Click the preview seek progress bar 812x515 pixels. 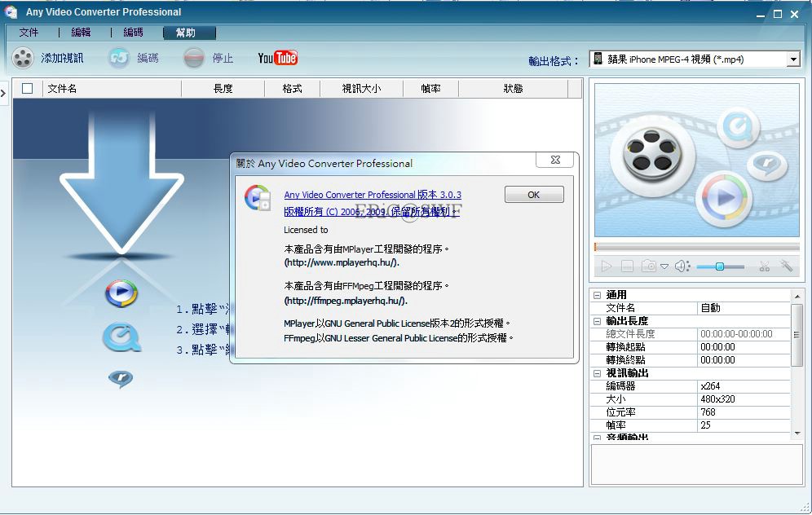tap(697, 248)
